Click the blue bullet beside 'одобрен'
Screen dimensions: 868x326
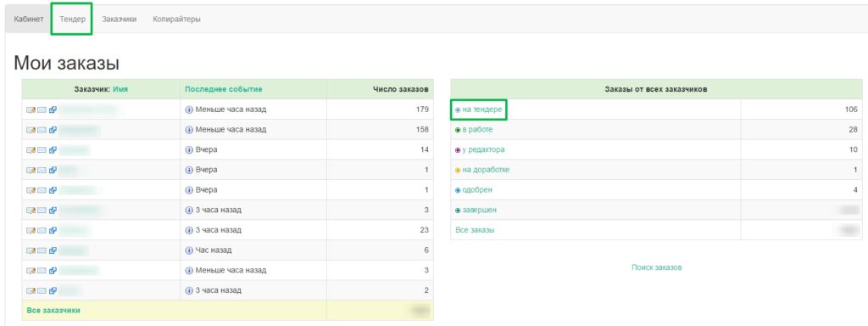(458, 190)
